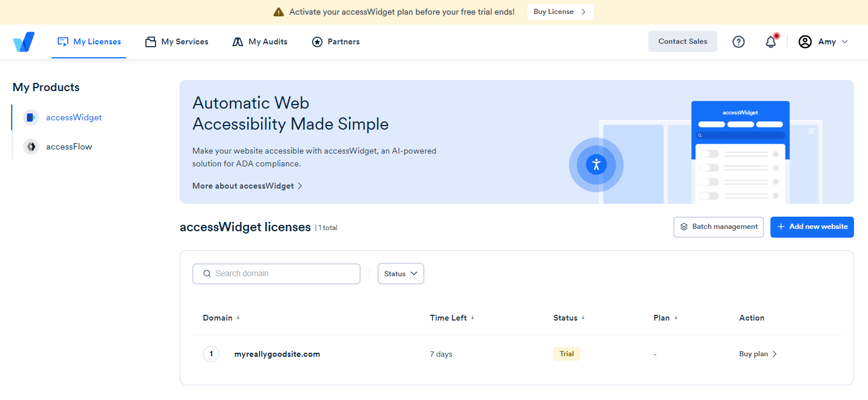The image size is (868, 400).
Task: Switch to My Licenses tab
Action: coord(89,42)
